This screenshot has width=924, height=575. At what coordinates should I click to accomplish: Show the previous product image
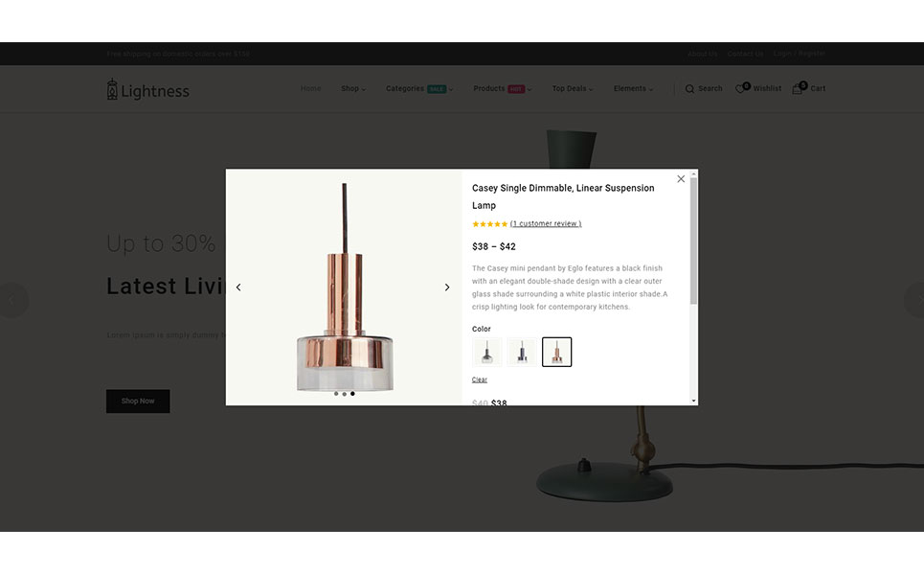click(x=238, y=287)
